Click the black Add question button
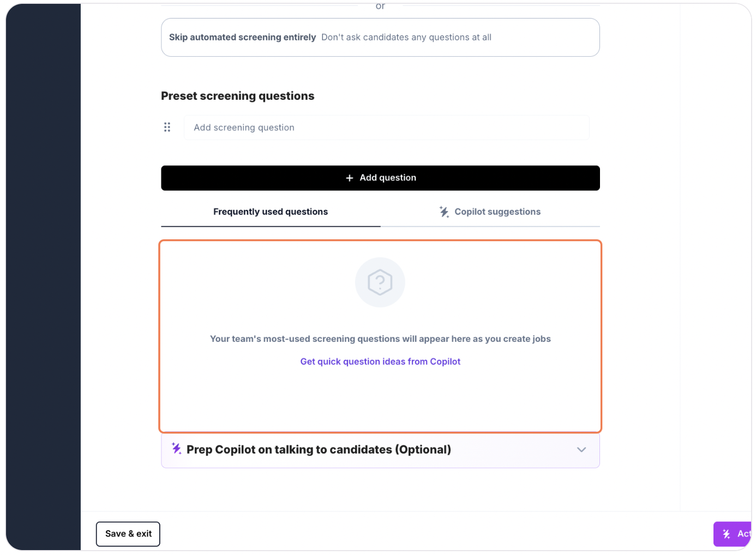This screenshot has width=756, height=555. pyautogui.click(x=380, y=178)
